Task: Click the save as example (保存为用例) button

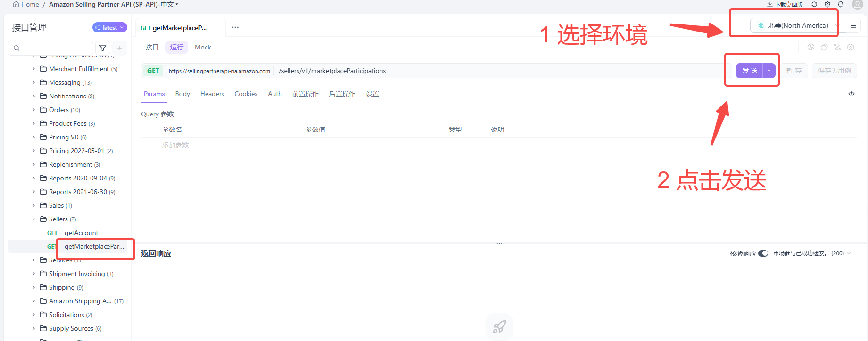Action: click(x=835, y=71)
